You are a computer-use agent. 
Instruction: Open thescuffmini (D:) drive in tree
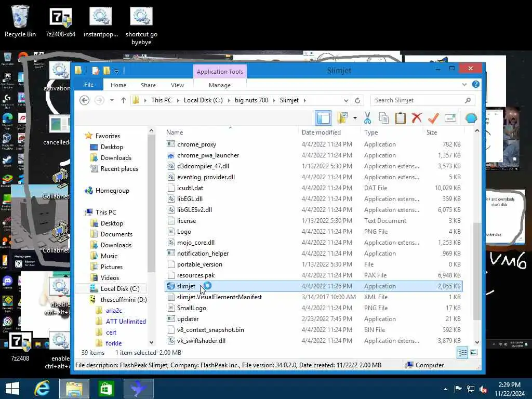[x=124, y=300]
